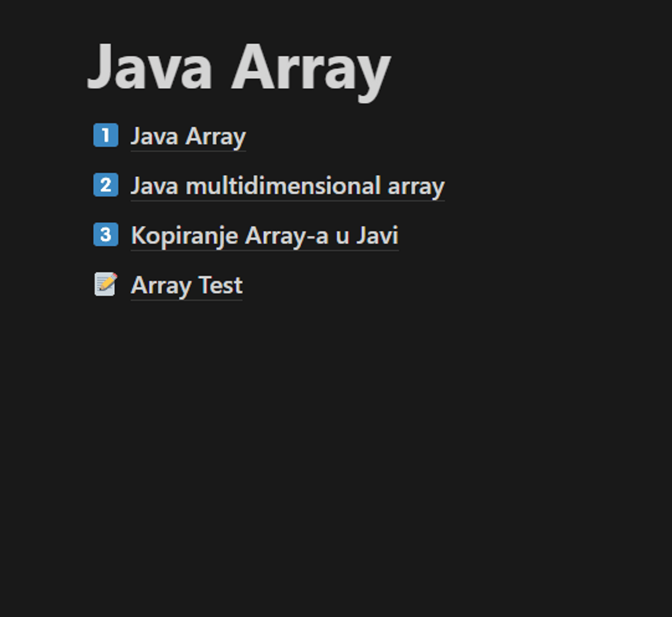Click the blue number 2 icon

[105, 185]
